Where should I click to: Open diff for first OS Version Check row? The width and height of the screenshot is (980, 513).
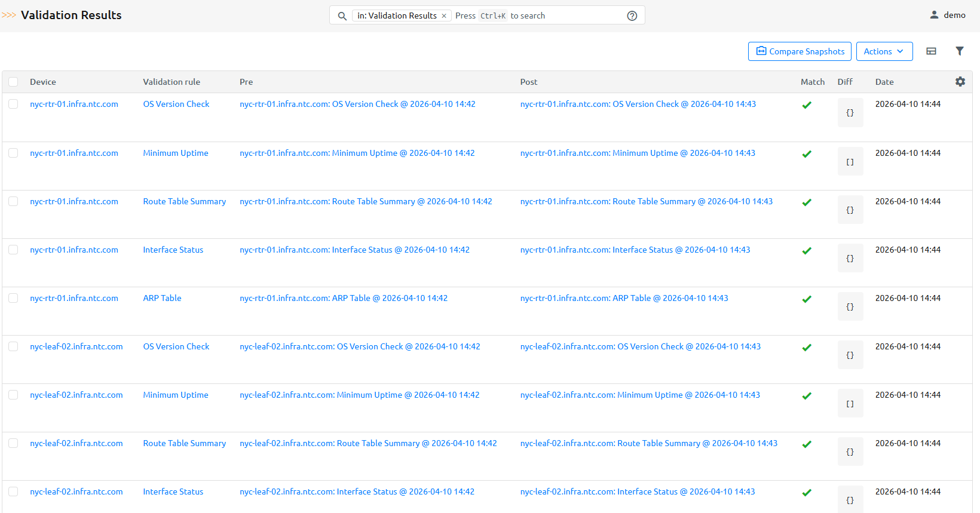coord(850,113)
